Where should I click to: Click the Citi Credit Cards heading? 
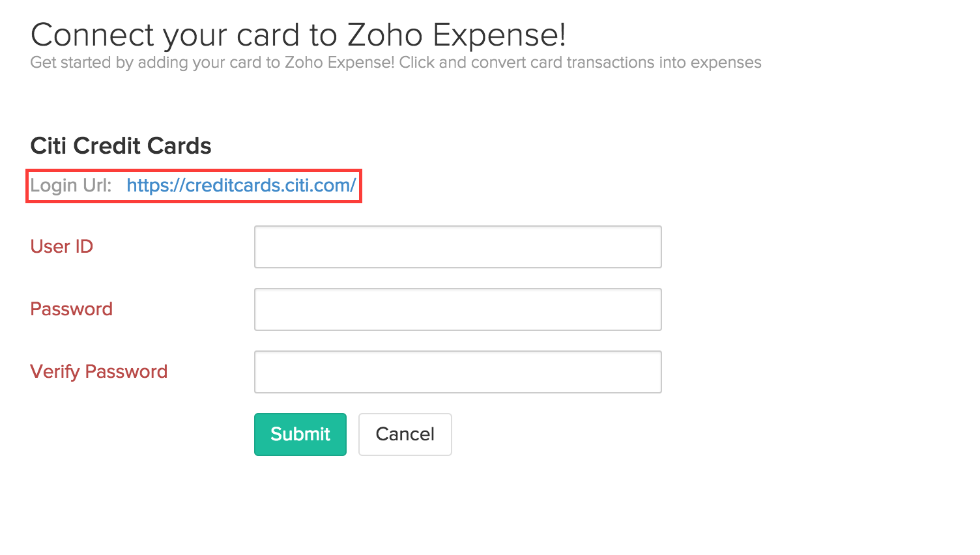(120, 145)
